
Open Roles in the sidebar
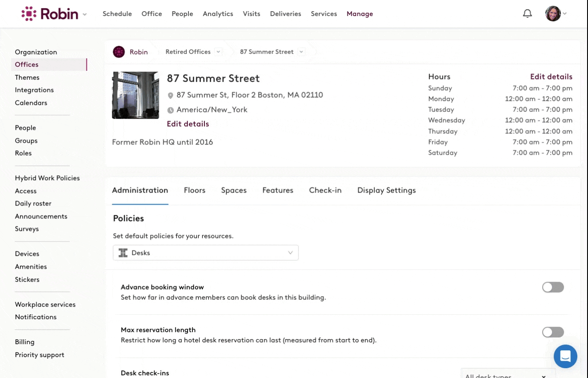coord(23,153)
